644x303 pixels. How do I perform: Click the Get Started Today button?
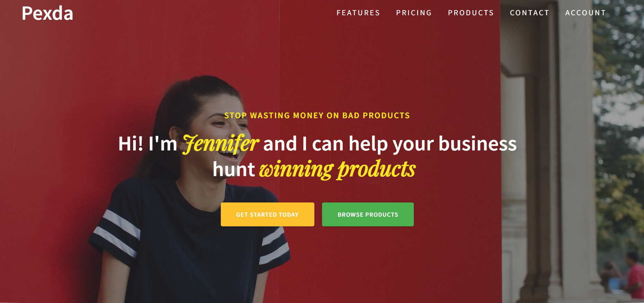point(268,214)
